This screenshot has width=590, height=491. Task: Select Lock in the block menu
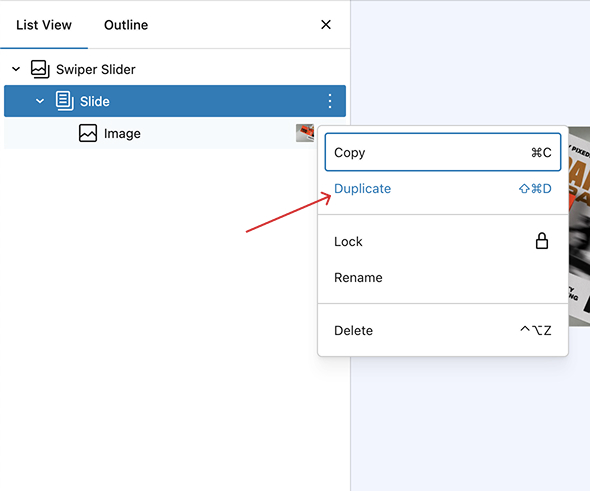point(443,242)
